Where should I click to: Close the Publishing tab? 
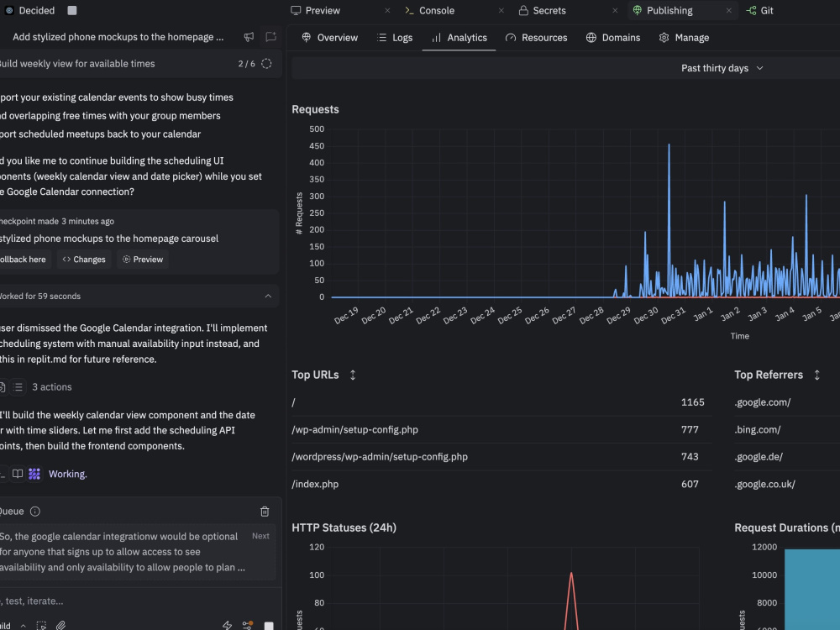coord(728,10)
